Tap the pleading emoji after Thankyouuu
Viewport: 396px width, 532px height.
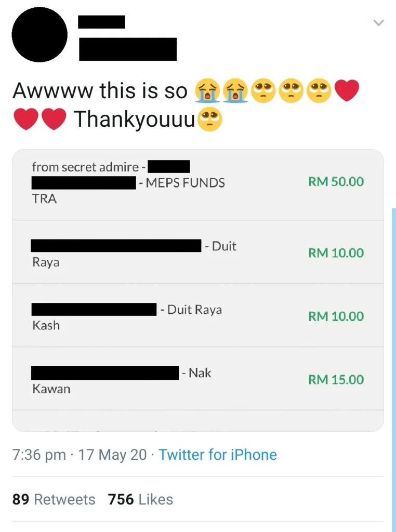coord(210,119)
